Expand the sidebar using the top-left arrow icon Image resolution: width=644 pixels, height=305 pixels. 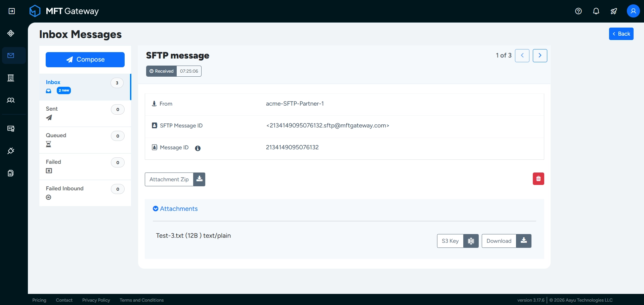12,11
